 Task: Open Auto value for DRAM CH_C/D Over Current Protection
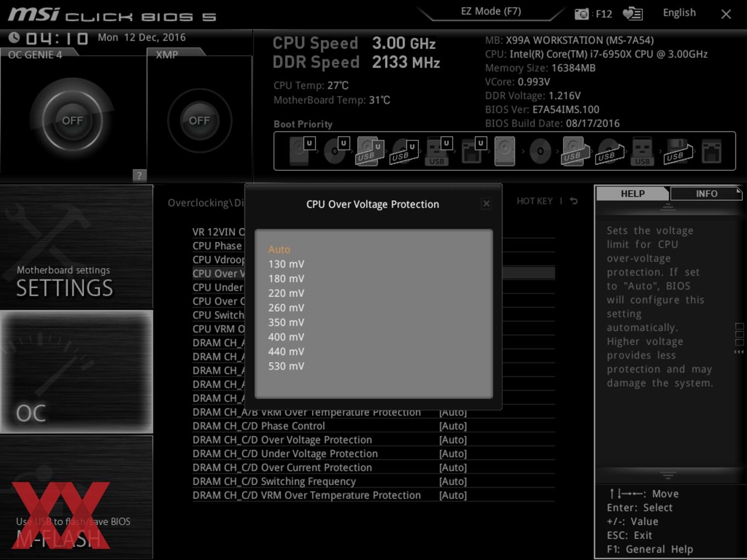click(x=453, y=468)
